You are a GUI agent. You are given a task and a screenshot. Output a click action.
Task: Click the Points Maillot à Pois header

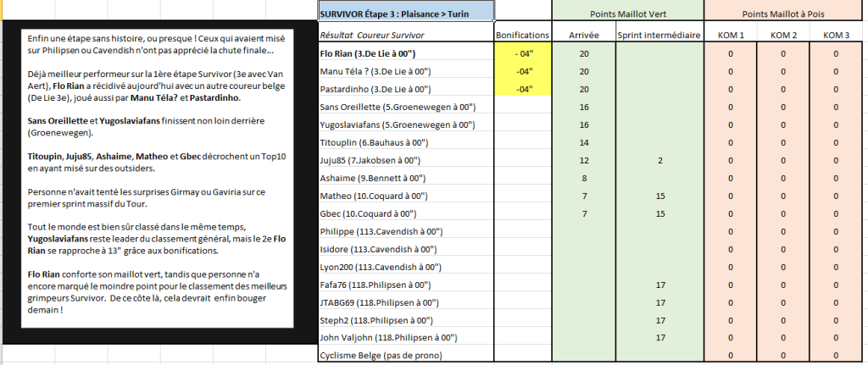784,14
